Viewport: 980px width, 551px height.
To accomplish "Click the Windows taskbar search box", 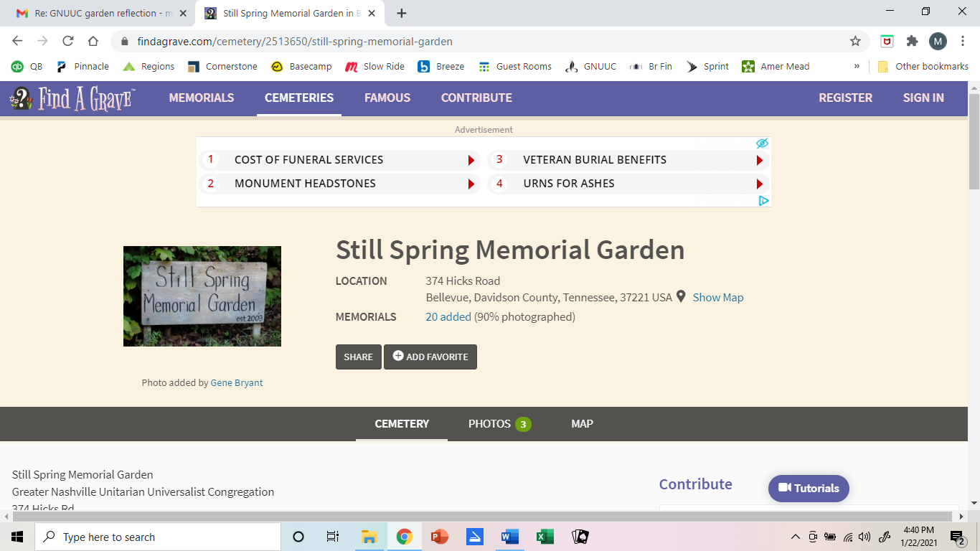I will click(158, 537).
